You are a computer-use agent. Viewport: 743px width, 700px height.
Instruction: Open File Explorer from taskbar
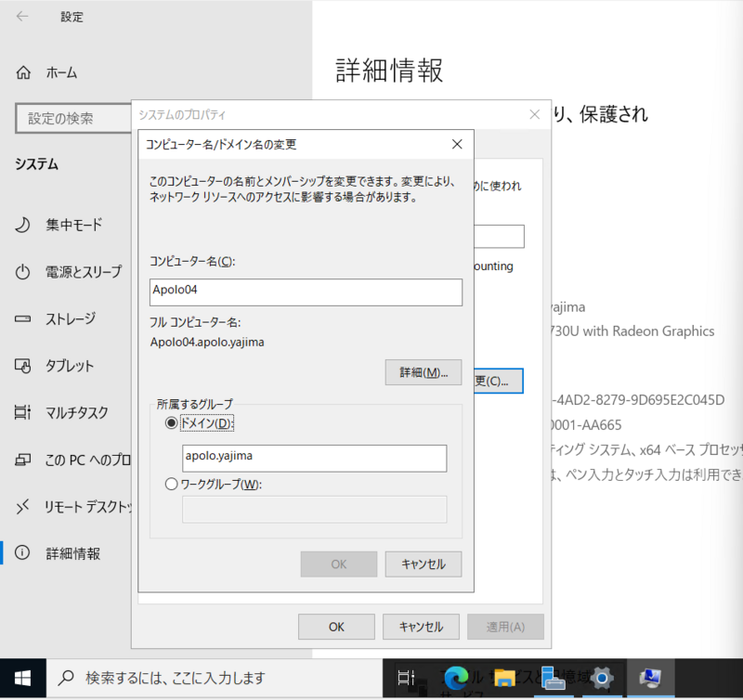(x=504, y=679)
